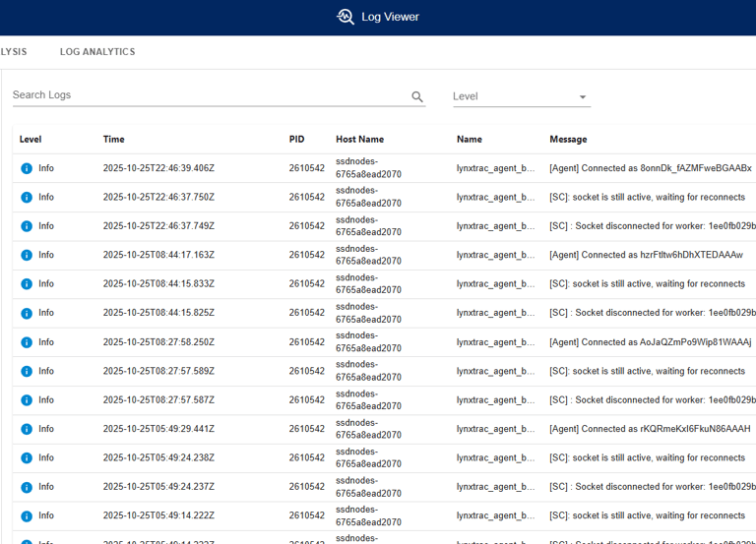Screen dimensions: 756x544
Task: Select timestamp 2025-10-25T08:44:17.163Z
Action: pos(158,255)
